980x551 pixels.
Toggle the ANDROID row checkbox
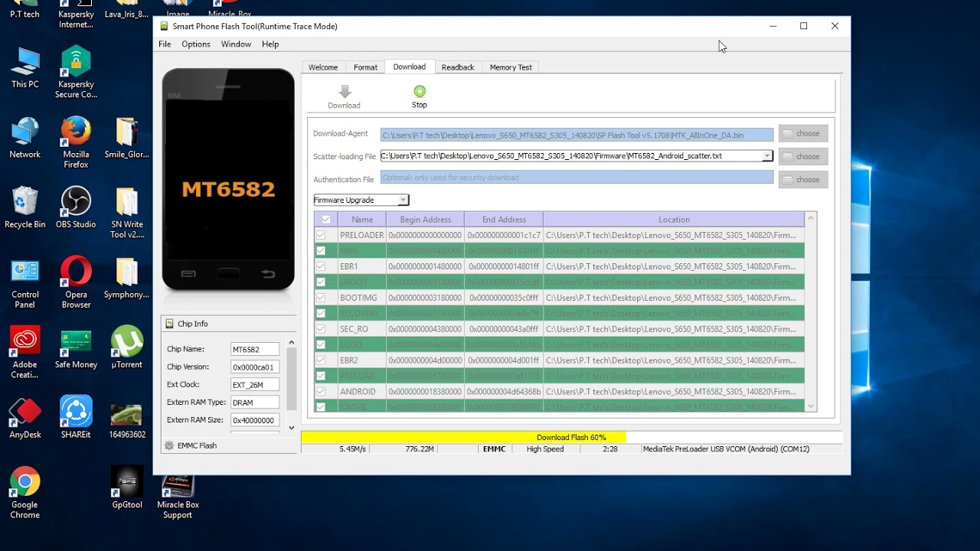pyautogui.click(x=321, y=391)
